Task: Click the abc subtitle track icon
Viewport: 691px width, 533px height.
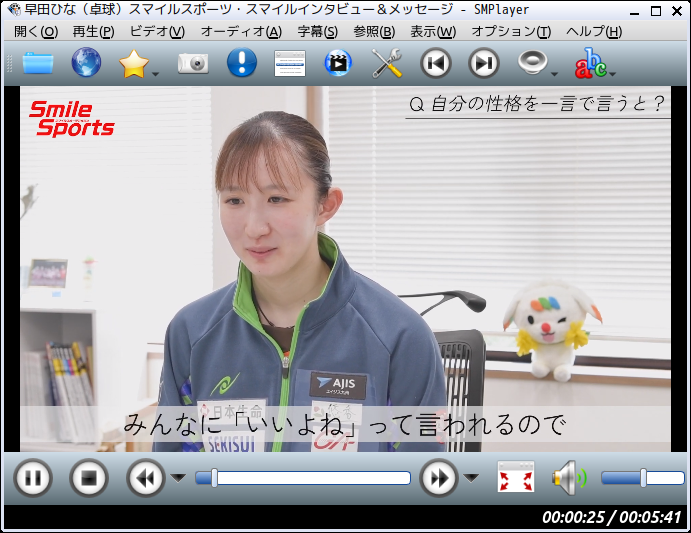Action: [590, 63]
